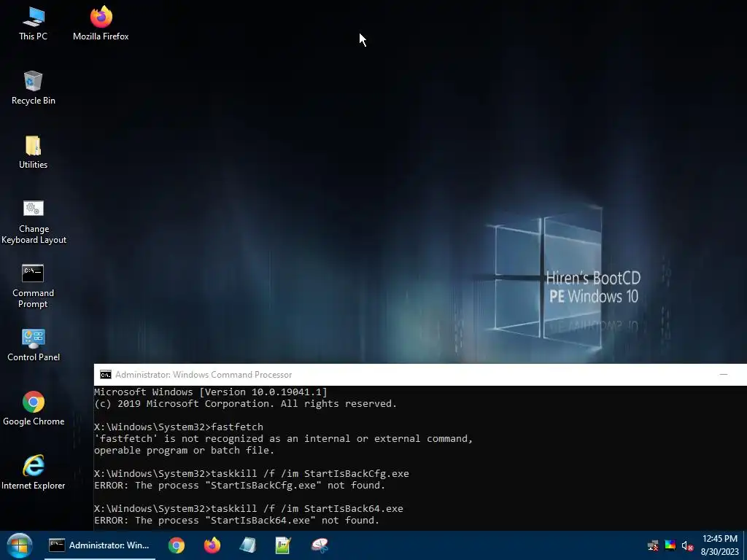Open the notepad-style taskbar icon next to Firefox
The width and height of the screenshot is (747, 560).
248,545
